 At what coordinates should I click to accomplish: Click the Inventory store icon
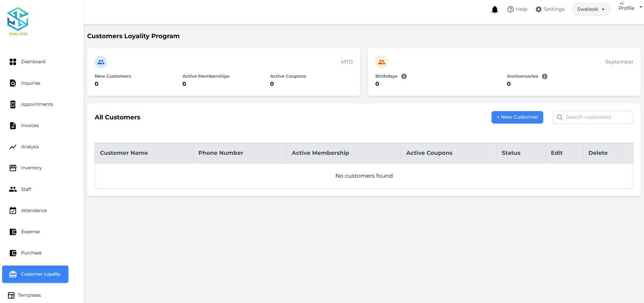13,168
